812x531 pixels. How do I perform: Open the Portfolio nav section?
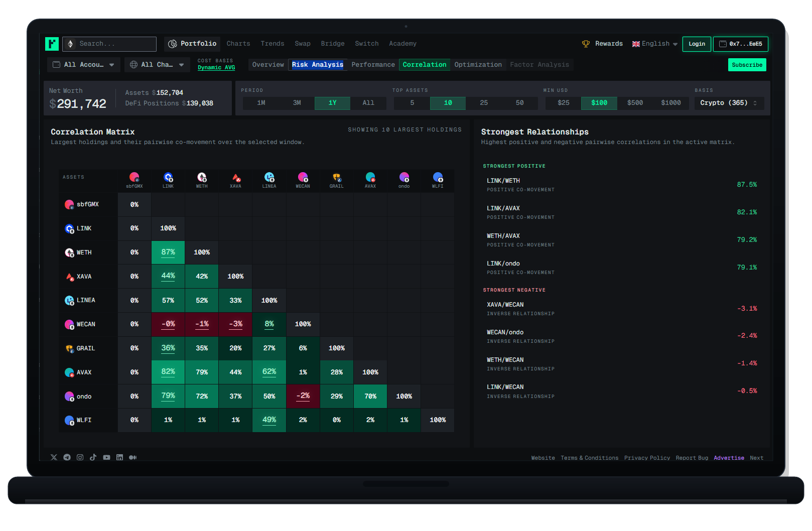(192, 44)
